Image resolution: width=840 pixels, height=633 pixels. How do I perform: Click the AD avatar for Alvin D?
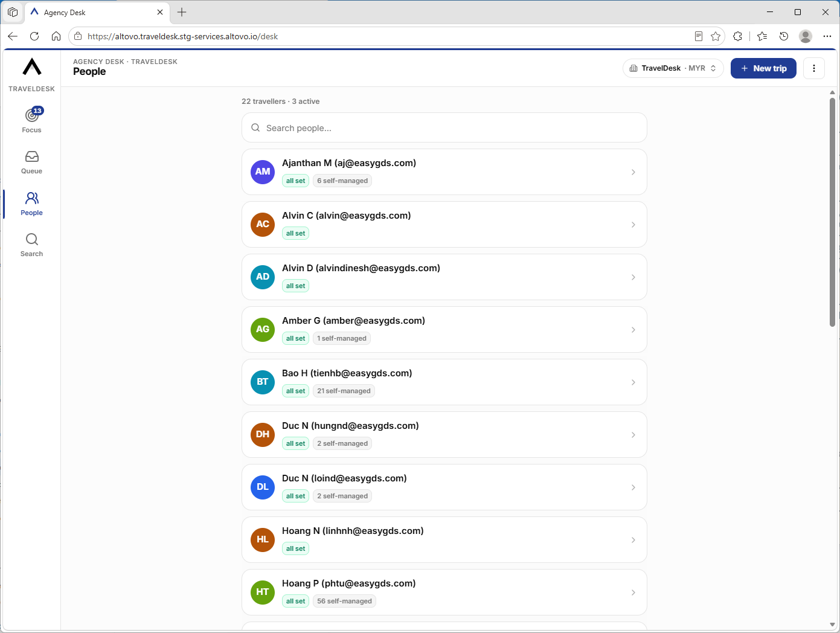263,277
